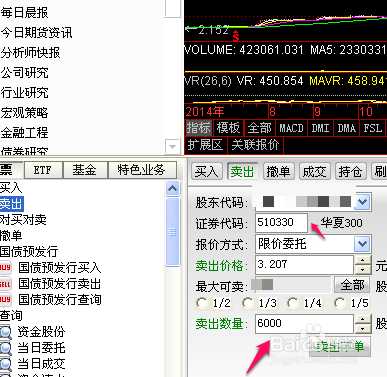Select 撤单 in the left tree

[x=11, y=236]
